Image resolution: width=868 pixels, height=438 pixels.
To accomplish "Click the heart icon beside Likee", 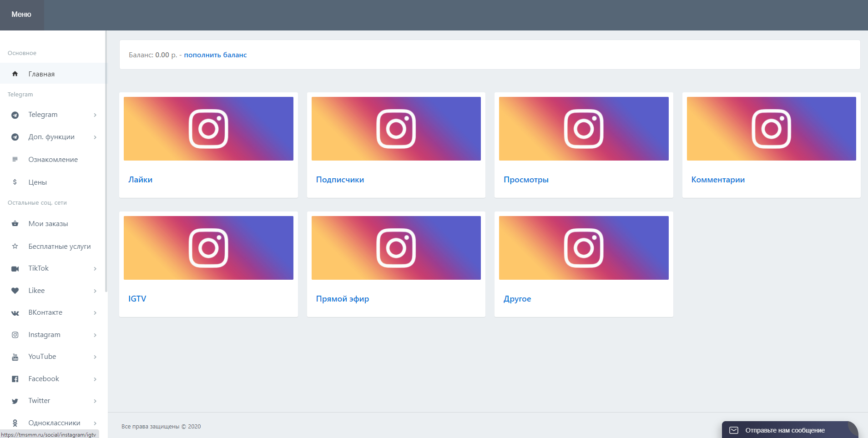I will 15,291.
